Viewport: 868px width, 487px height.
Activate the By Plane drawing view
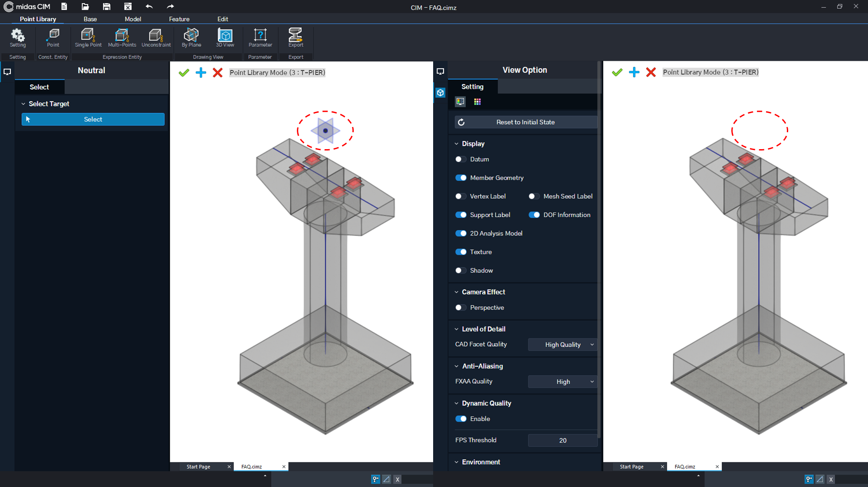click(x=191, y=38)
